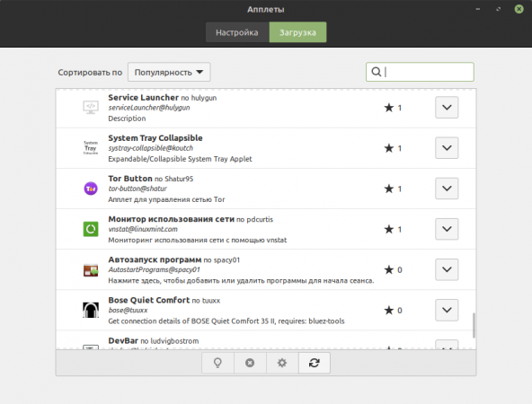Open the gear settings icon in bottom toolbar
This screenshot has width=532, height=404.
[282, 363]
